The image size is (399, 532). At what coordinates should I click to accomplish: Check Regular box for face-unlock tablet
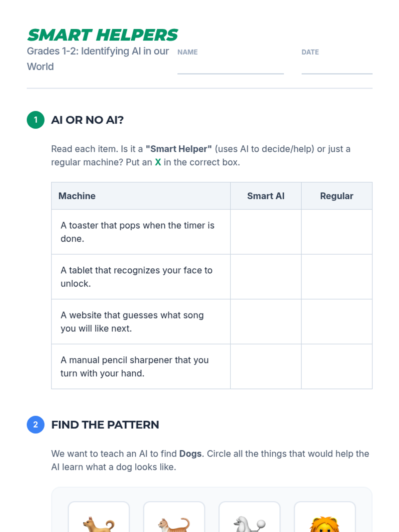point(336,277)
